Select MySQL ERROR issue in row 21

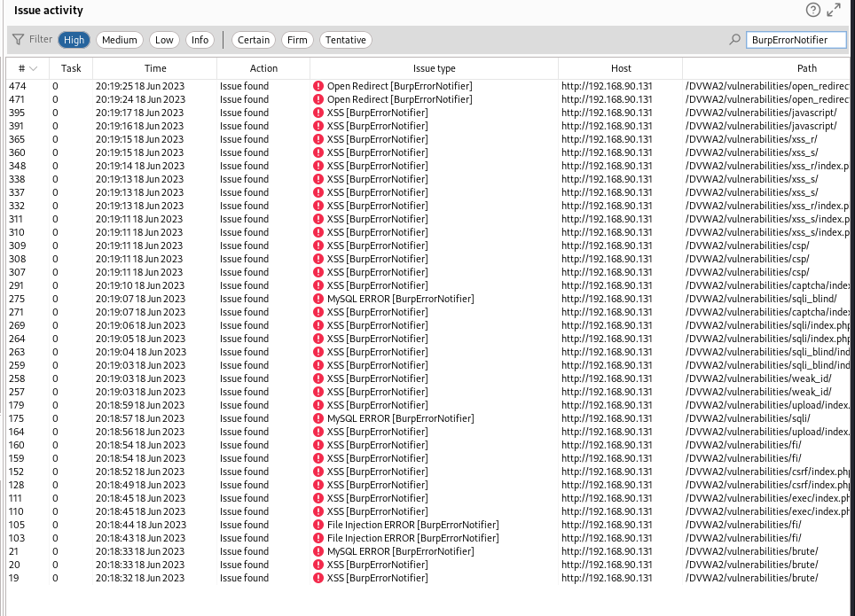[x=401, y=551]
